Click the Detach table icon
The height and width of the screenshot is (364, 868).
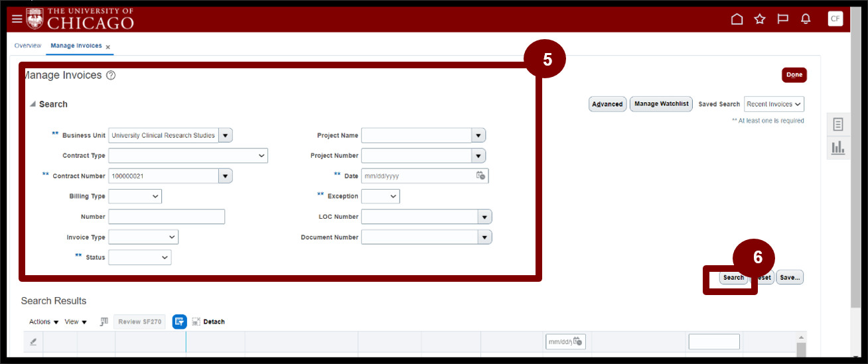tap(196, 322)
